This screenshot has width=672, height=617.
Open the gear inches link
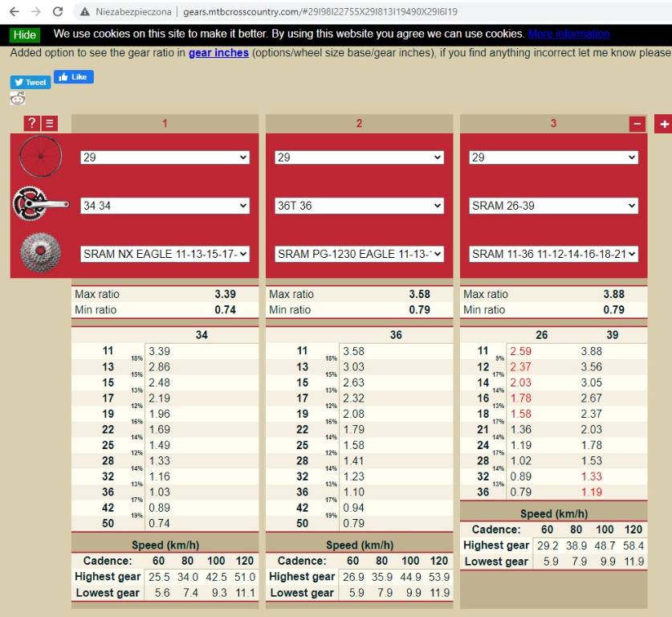pyautogui.click(x=218, y=53)
